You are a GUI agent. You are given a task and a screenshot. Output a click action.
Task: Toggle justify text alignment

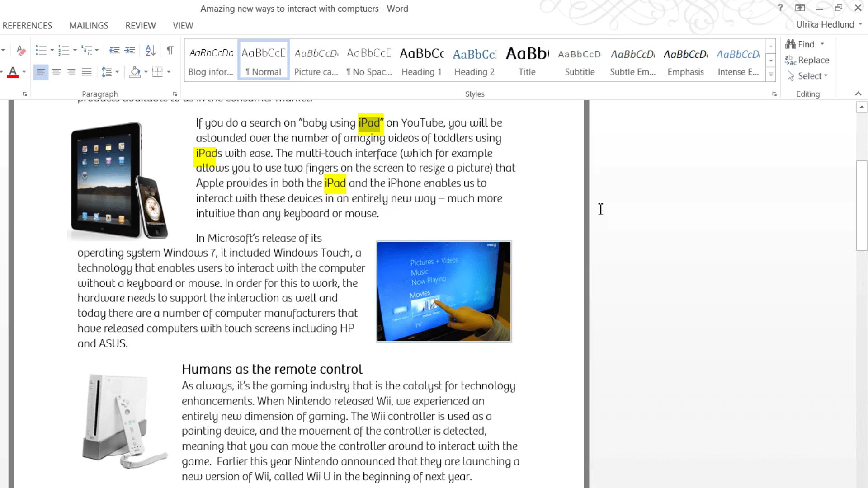pos(87,72)
